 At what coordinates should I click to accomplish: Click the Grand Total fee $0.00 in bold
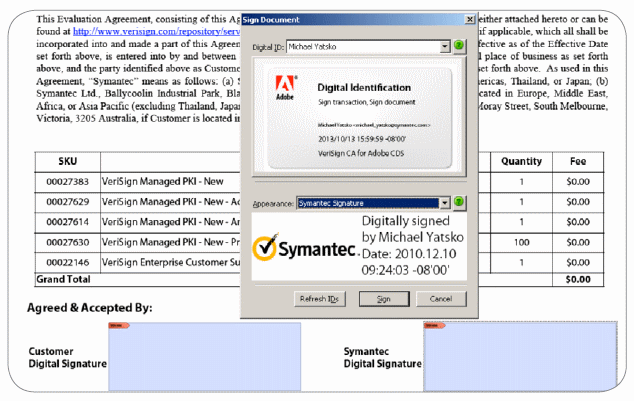pos(578,279)
